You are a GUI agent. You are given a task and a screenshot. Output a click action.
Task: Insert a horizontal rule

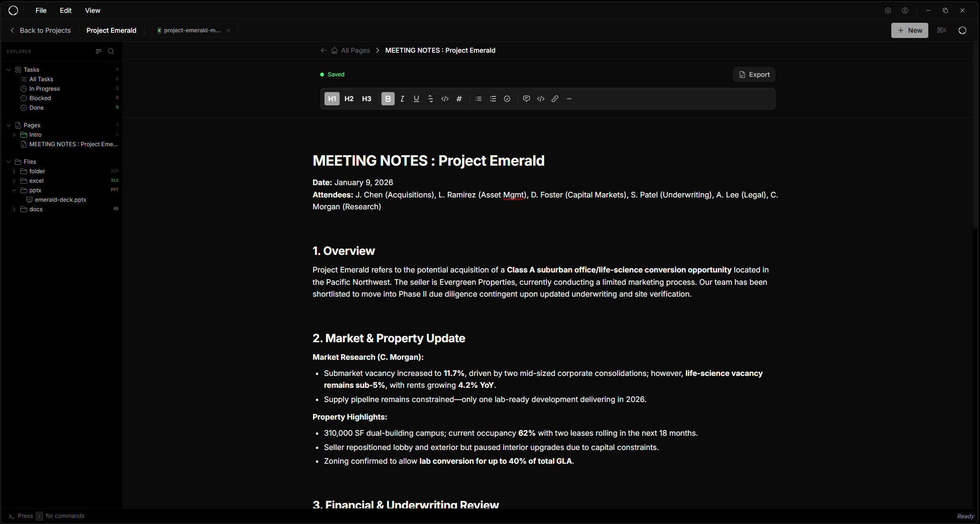(x=569, y=99)
